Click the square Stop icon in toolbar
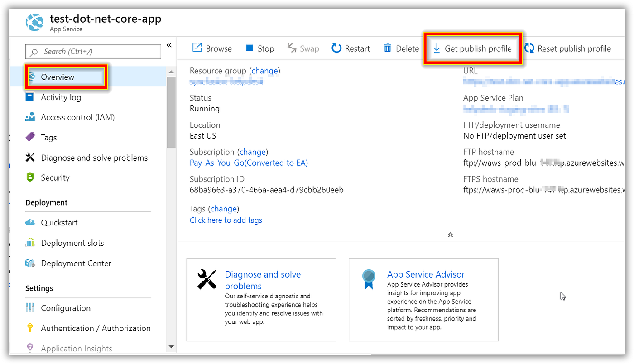Screen dimensions: 634x364 coord(249,48)
